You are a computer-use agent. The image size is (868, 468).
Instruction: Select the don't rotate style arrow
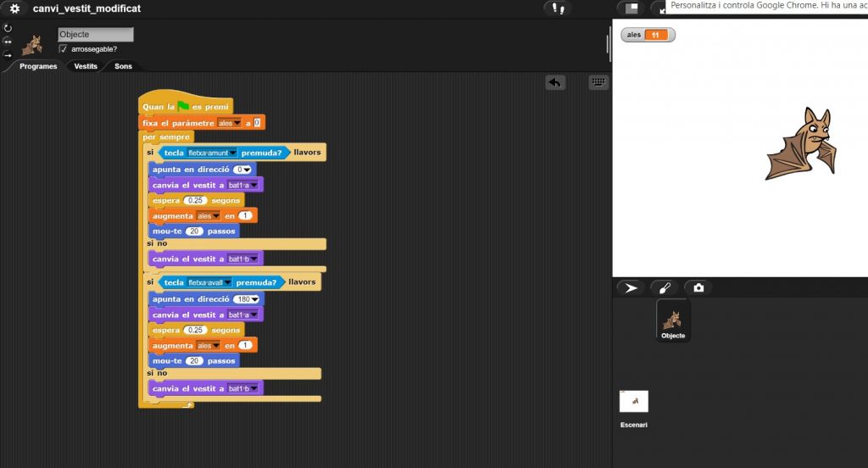click(x=8, y=54)
